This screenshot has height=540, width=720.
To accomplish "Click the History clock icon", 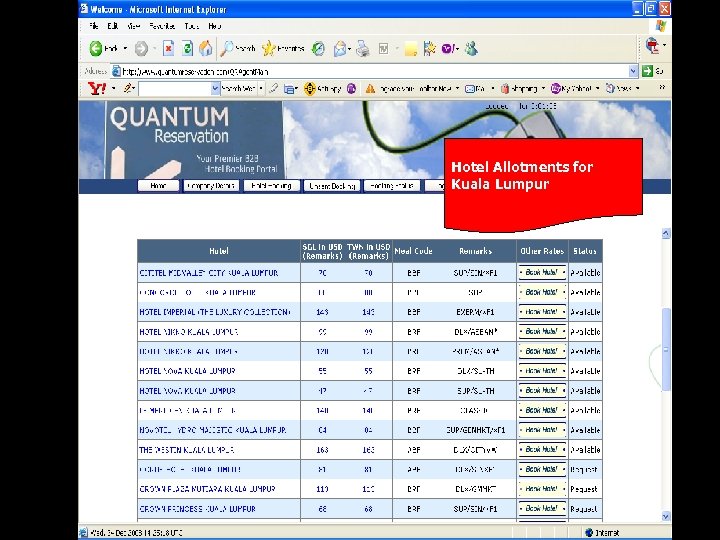I will click(x=318, y=48).
